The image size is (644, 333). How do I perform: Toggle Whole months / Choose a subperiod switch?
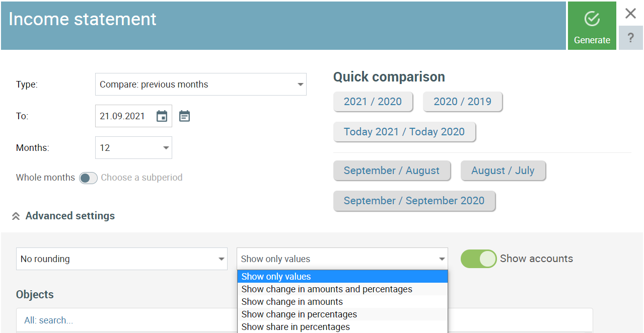click(88, 178)
